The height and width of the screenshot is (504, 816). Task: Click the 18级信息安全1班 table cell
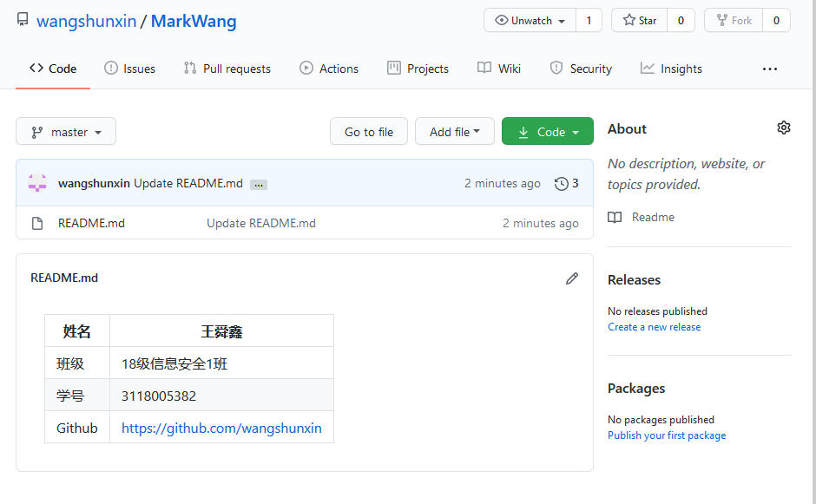coord(221,363)
